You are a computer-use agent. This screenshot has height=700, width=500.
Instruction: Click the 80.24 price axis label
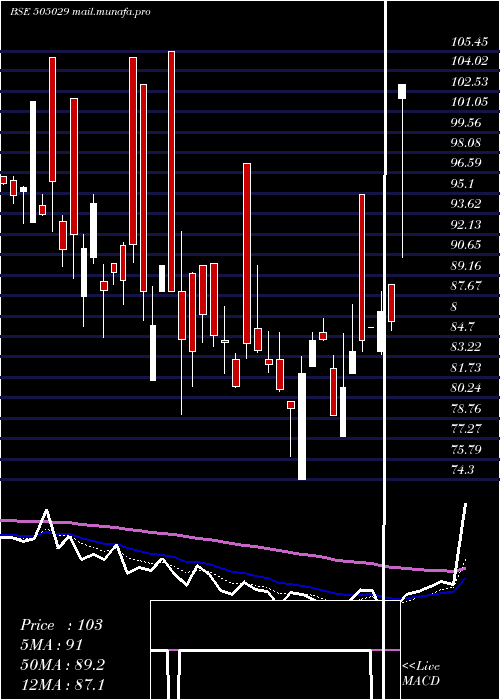point(467,388)
